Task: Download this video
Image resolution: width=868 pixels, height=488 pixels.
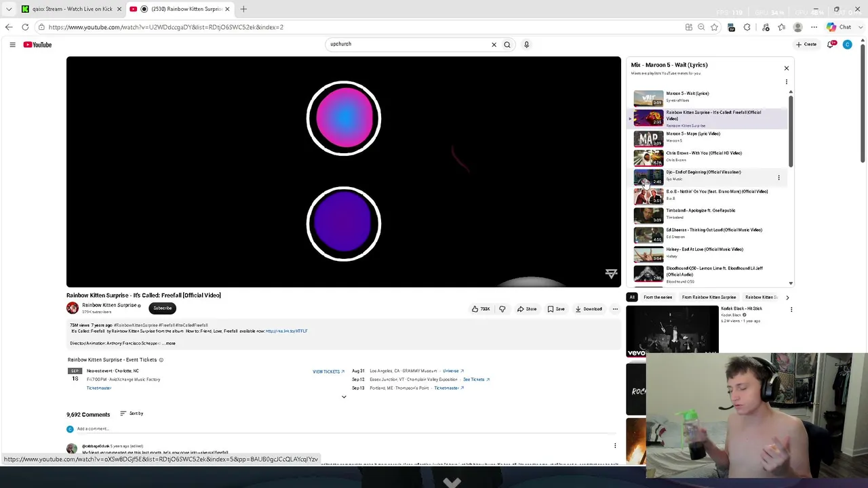Action: tap(589, 309)
